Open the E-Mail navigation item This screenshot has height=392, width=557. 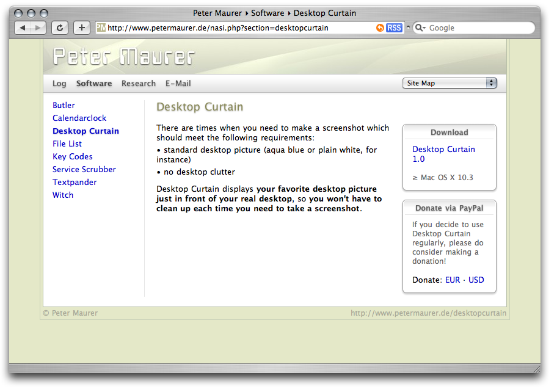point(178,84)
